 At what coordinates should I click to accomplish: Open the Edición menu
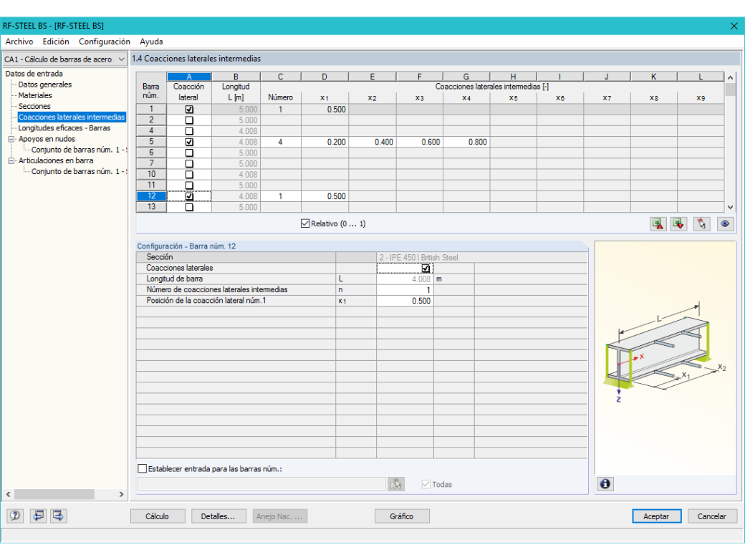56,42
